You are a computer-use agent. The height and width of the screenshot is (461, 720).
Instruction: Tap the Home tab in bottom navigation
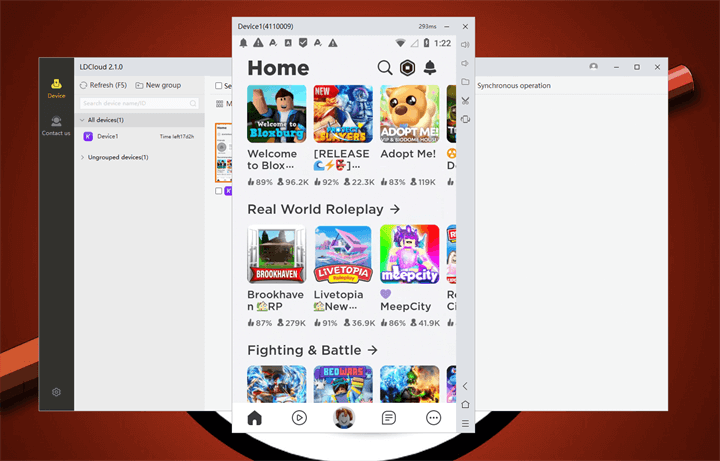254,418
